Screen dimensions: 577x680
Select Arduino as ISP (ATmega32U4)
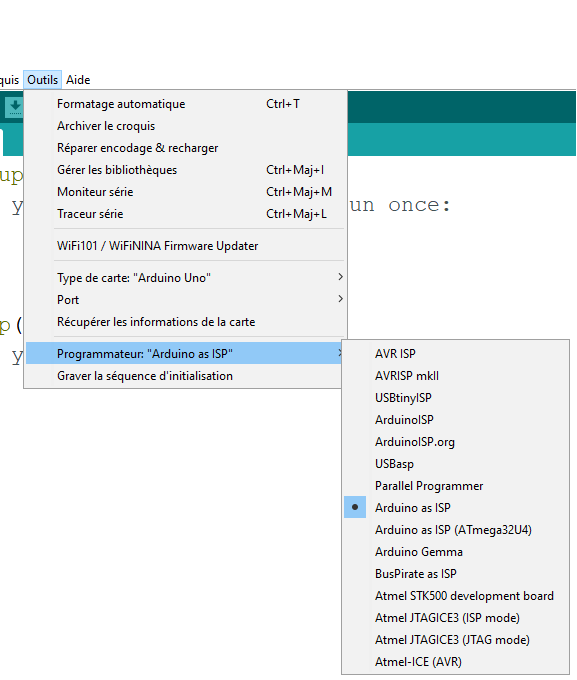point(456,530)
